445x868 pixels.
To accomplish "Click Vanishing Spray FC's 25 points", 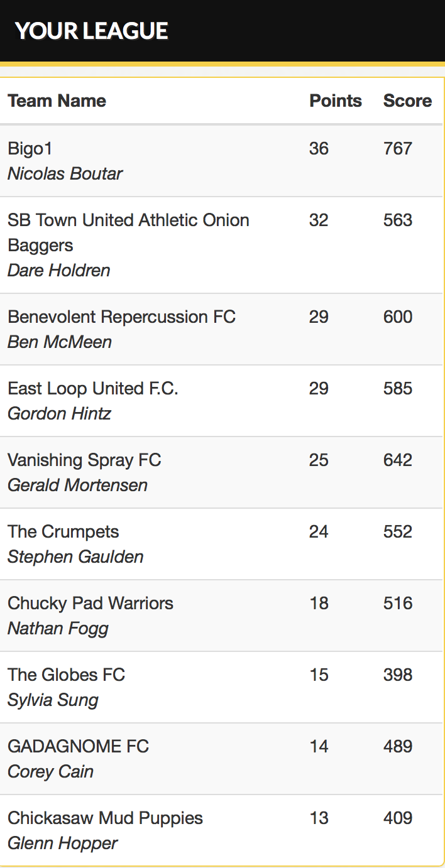I will (x=319, y=460).
